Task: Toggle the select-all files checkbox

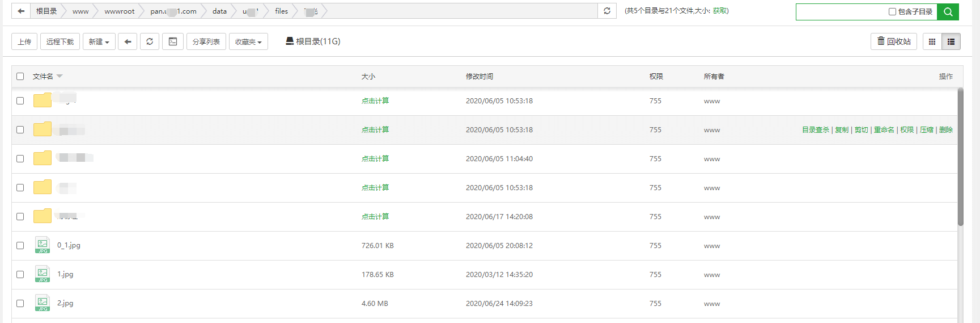Action: (20, 76)
